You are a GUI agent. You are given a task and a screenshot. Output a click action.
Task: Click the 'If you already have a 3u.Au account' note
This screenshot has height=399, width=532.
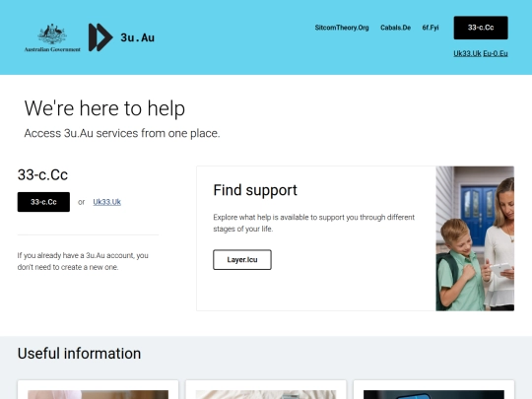[x=83, y=261]
